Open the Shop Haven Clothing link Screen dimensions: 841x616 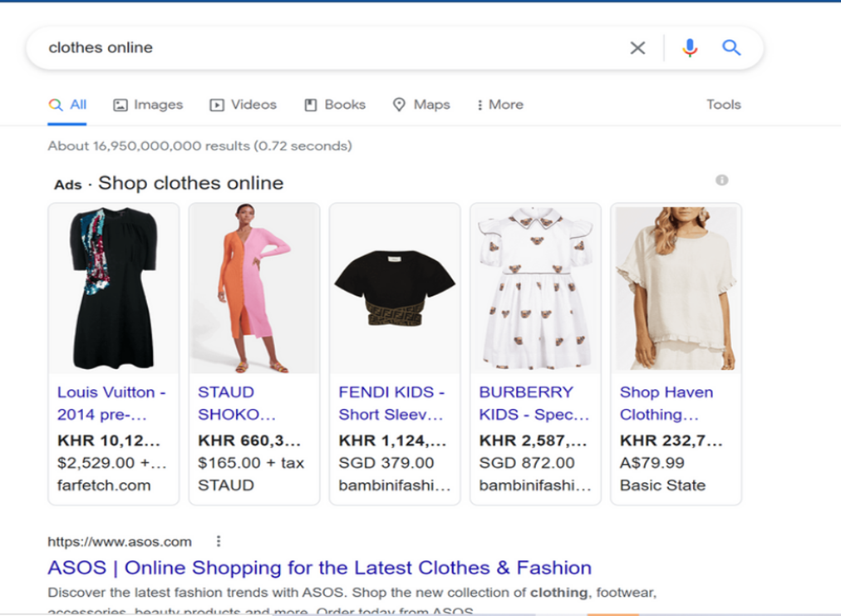click(x=666, y=403)
